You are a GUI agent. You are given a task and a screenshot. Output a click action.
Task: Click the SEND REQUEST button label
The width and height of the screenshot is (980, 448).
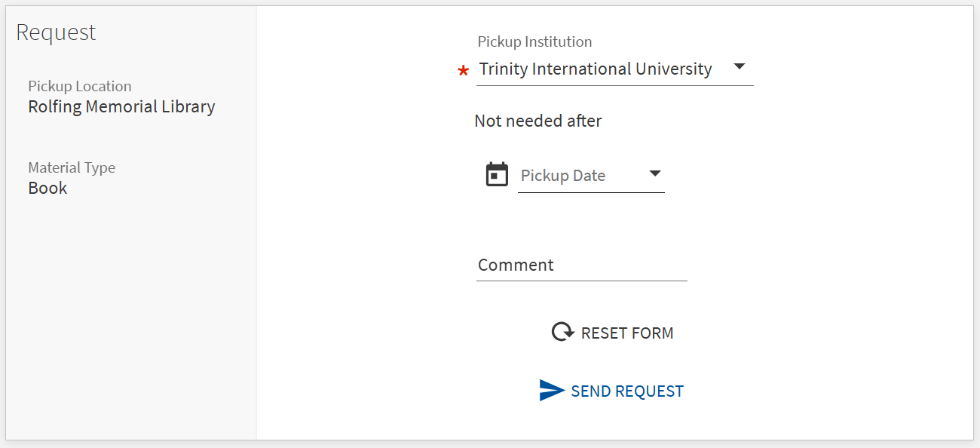click(627, 391)
